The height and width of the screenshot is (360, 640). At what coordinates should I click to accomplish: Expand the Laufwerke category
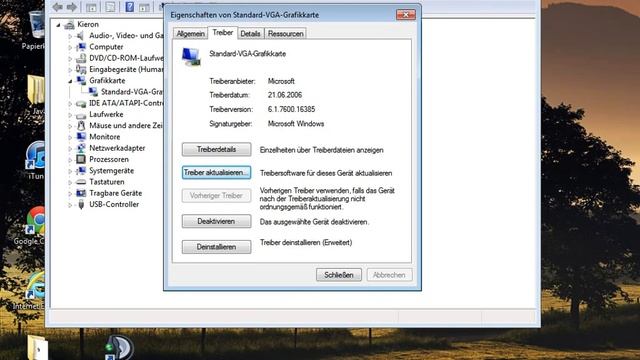70,115
